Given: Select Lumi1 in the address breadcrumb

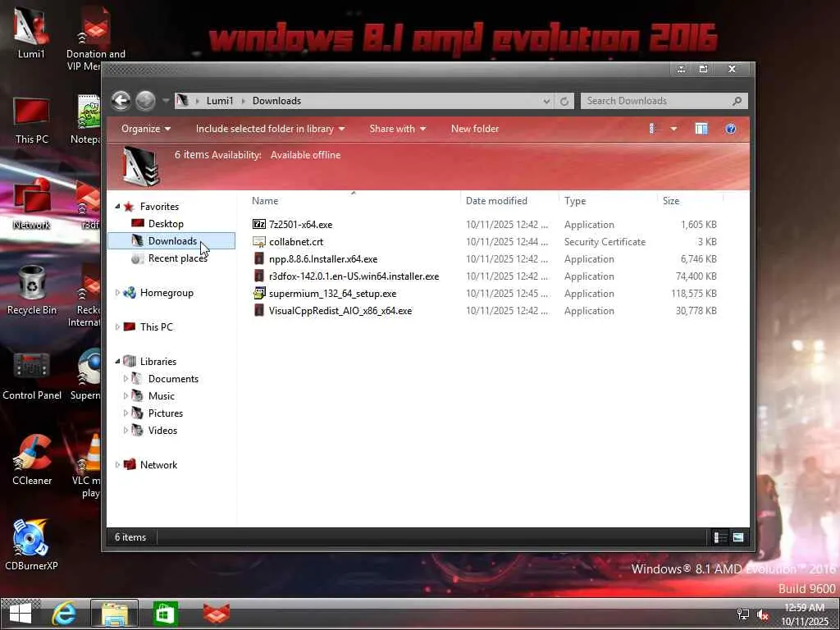Looking at the screenshot, I should coord(220,101).
